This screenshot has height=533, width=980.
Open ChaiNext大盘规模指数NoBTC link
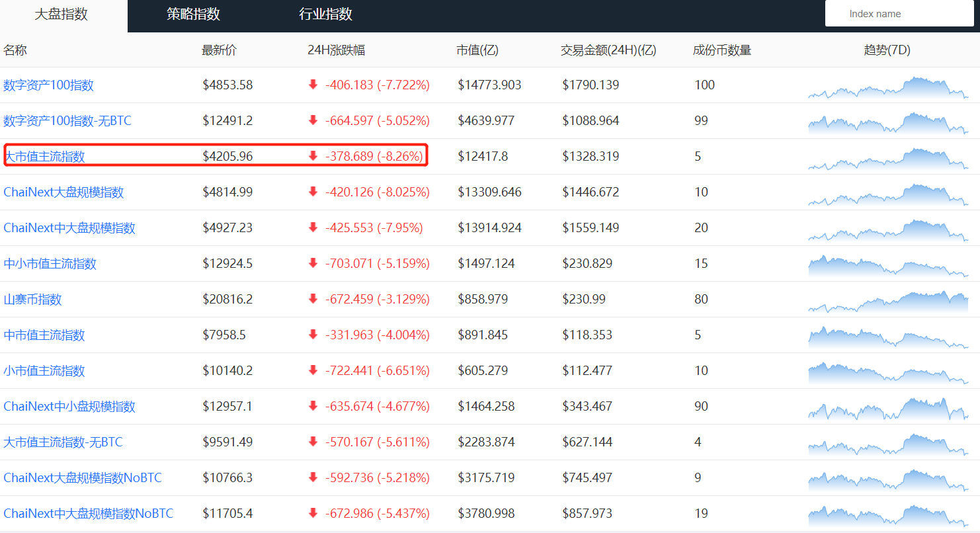[x=83, y=477]
